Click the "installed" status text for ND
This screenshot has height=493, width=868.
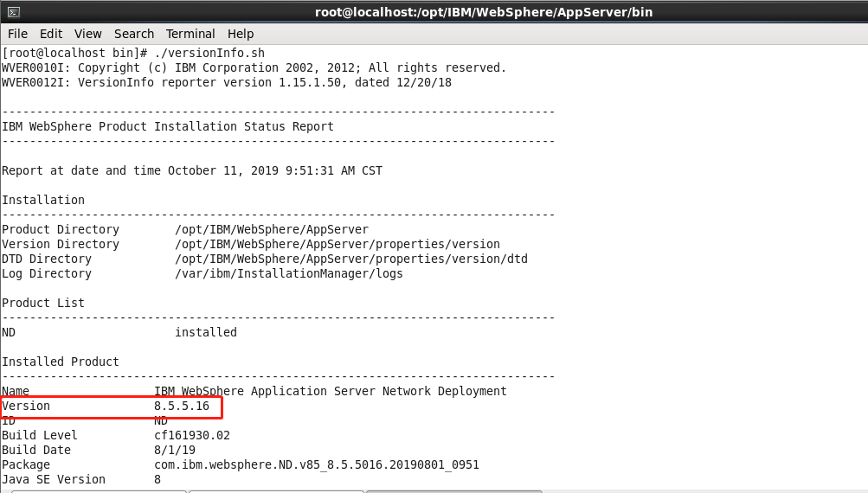pyautogui.click(x=206, y=332)
